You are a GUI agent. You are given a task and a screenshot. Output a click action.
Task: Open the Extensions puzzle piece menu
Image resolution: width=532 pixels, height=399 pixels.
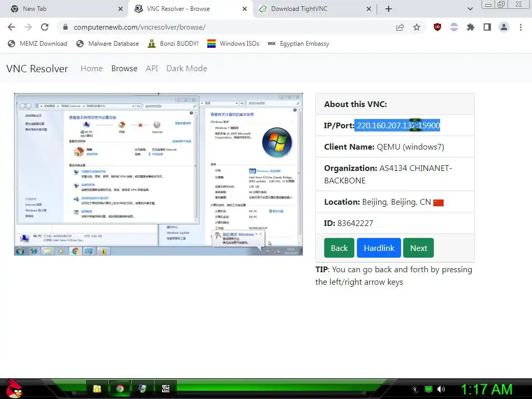tap(471, 27)
